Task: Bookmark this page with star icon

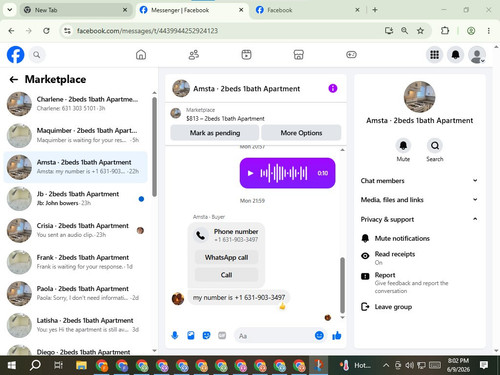Action: coord(420,31)
